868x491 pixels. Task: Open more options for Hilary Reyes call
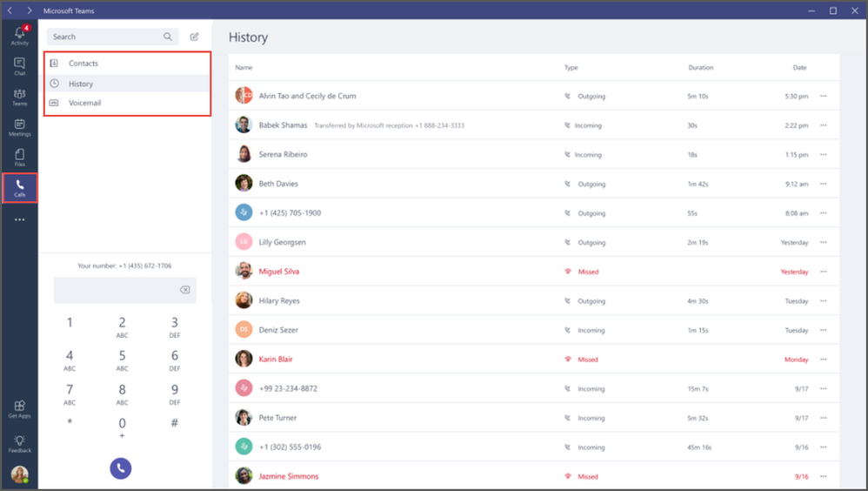point(823,301)
